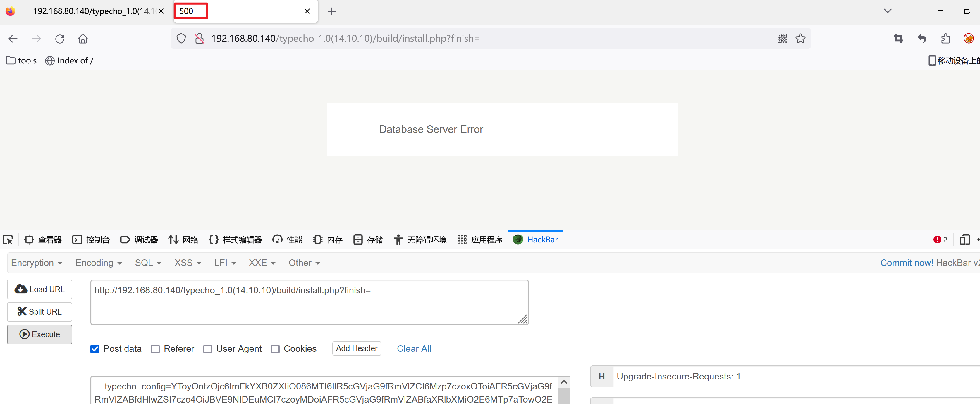Uncheck the Post data checkbox
The image size is (980, 404).
95,349
